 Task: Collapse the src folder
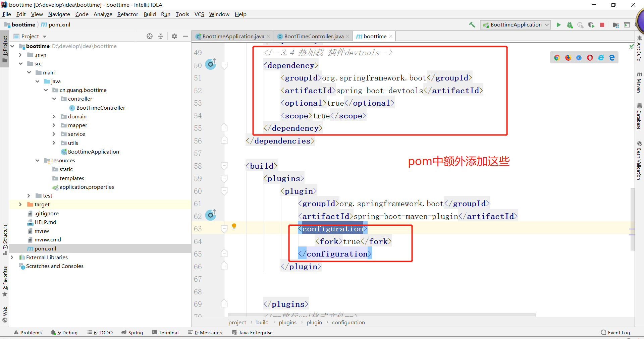(20, 63)
